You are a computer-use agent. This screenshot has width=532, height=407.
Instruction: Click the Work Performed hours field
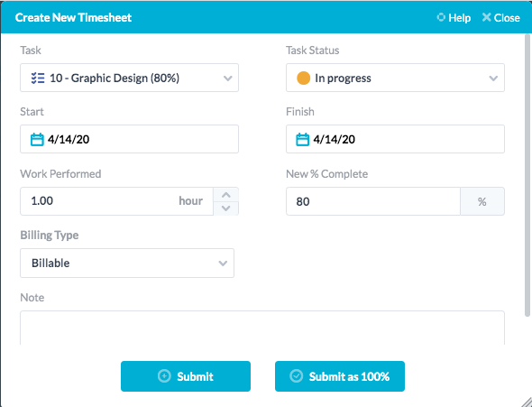click(x=116, y=201)
